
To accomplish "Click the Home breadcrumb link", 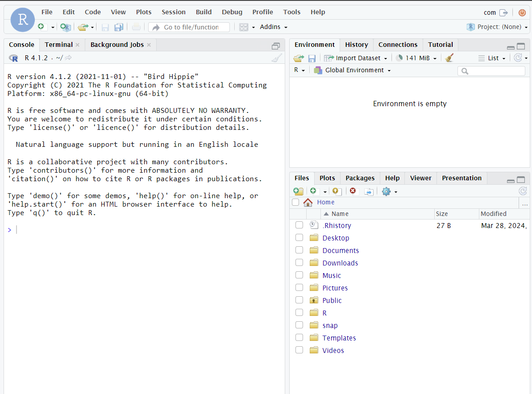I will click(325, 203).
